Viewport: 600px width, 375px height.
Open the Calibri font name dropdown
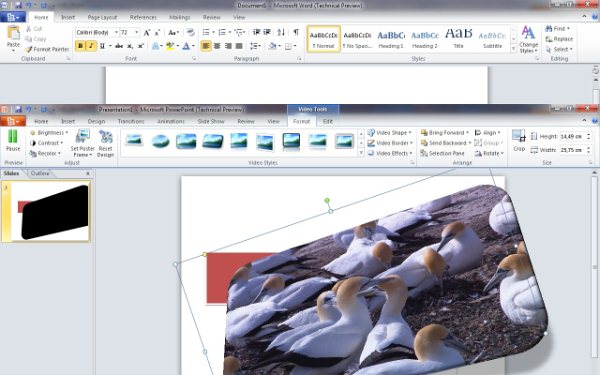[x=97, y=33]
